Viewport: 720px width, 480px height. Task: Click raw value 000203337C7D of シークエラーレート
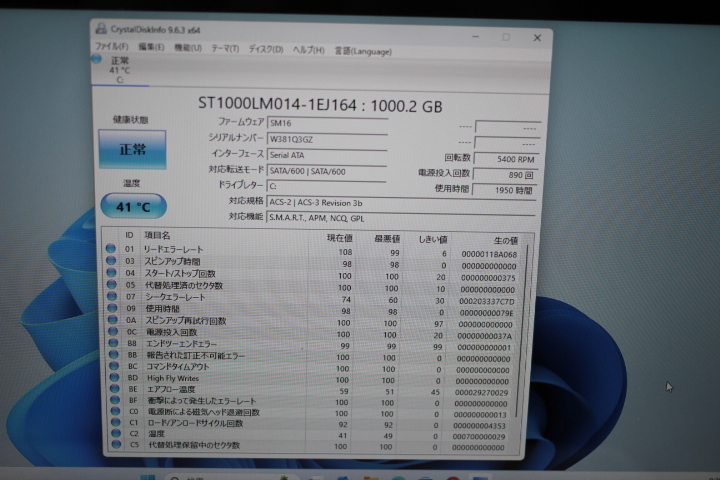(487, 301)
